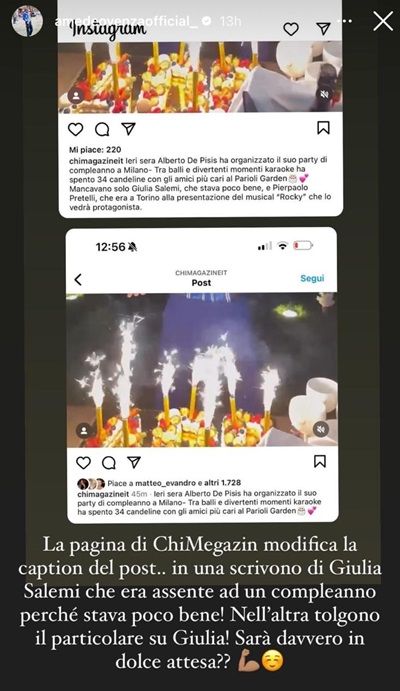Tap the heart icon under the first post
Image resolution: width=400 pixels, height=691 pixels.
click(x=76, y=129)
